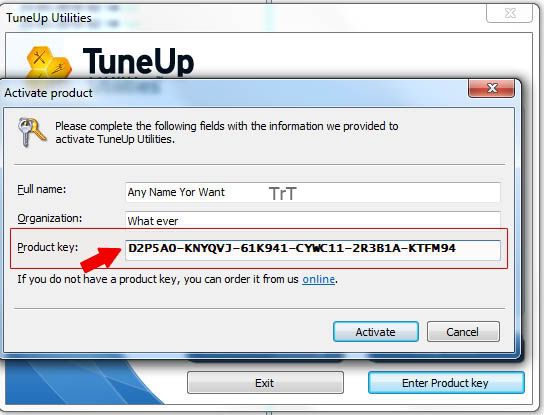
Task: Click the TuneUp hexagon logo icon
Action: 49,63
